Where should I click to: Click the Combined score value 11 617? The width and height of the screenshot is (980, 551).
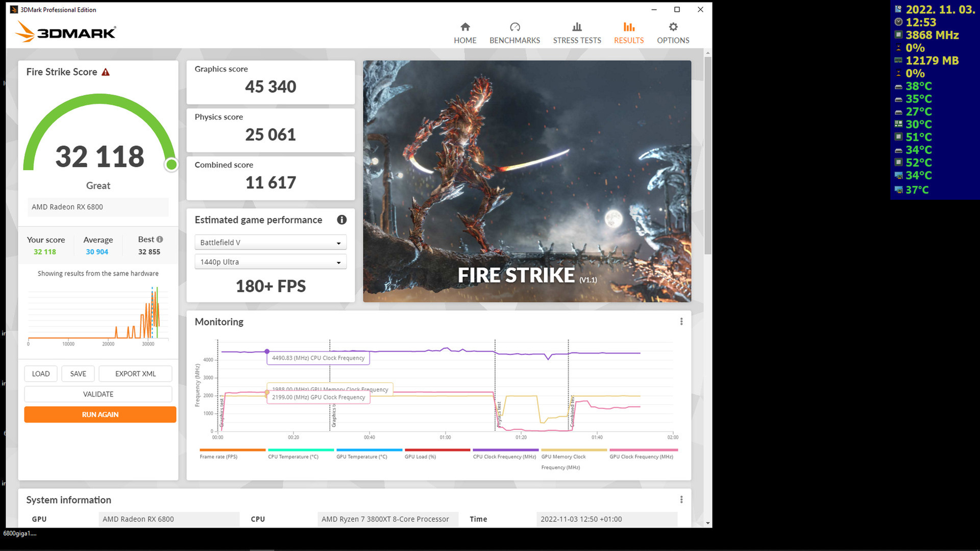[x=271, y=183]
